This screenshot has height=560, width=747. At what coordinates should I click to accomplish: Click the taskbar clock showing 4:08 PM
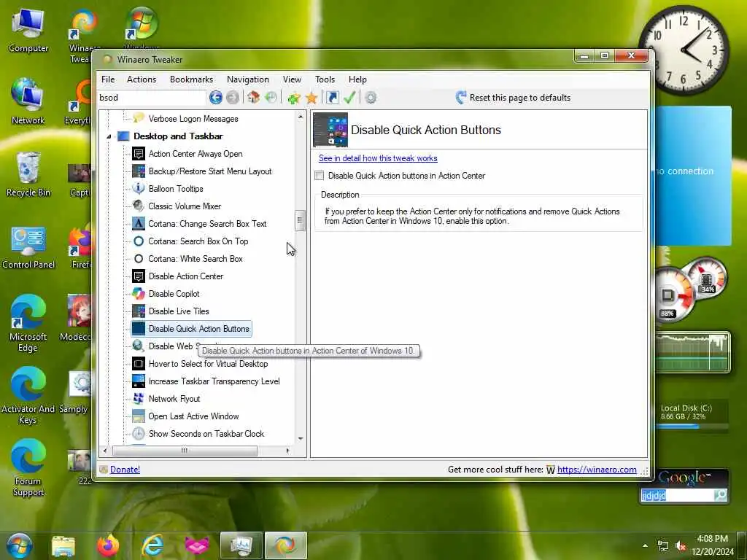(713, 545)
